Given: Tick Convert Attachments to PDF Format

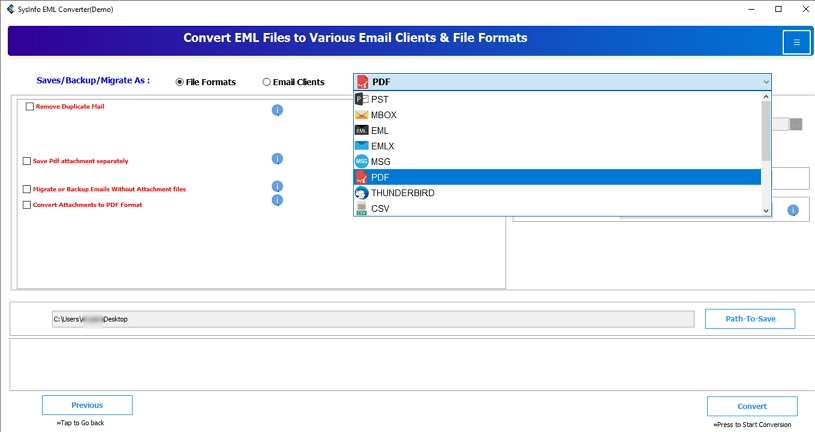Looking at the screenshot, I should click(27, 205).
